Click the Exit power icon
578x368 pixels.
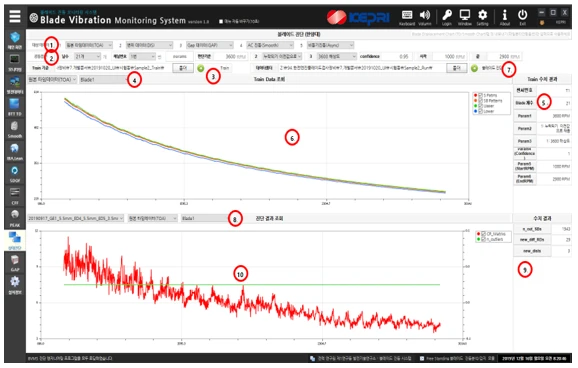tap(522, 17)
